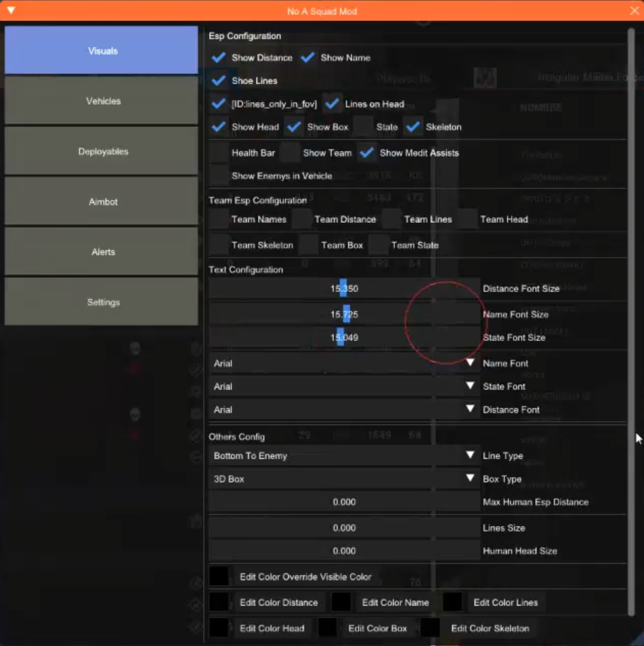Enable the Team Names checkbox
The height and width of the screenshot is (646, 644).
point(219,219)
